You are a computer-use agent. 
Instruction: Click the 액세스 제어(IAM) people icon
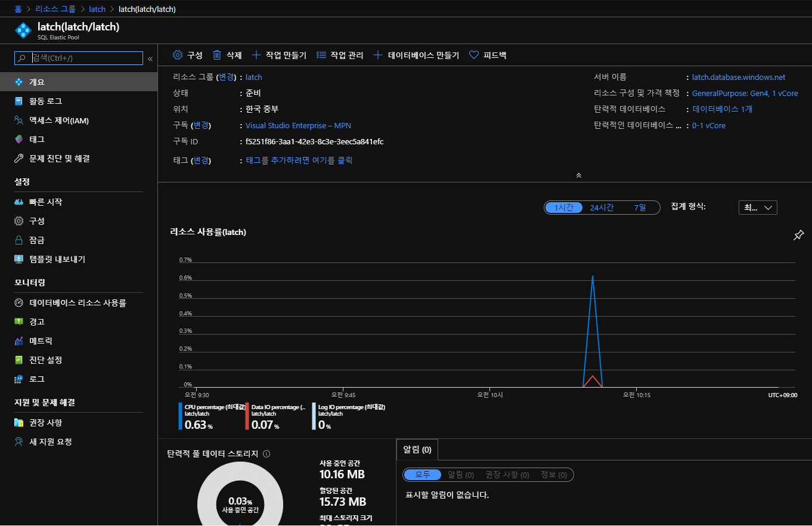point(19,120)
